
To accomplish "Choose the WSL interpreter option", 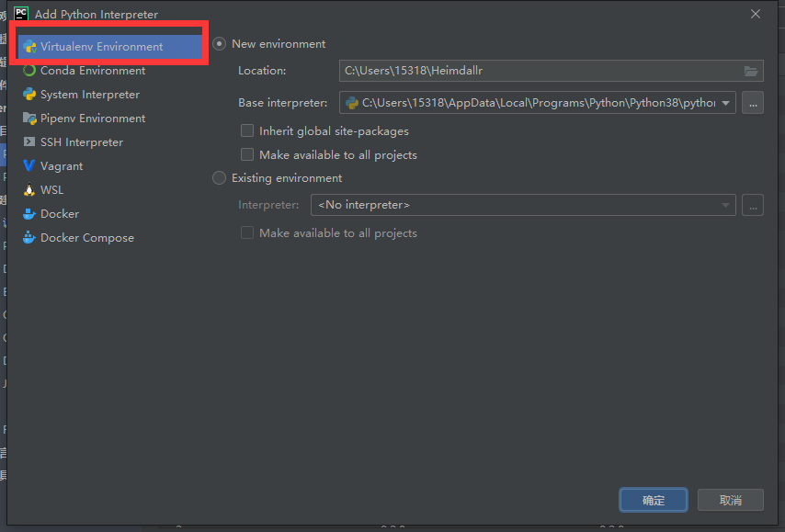I will point(53,189).
